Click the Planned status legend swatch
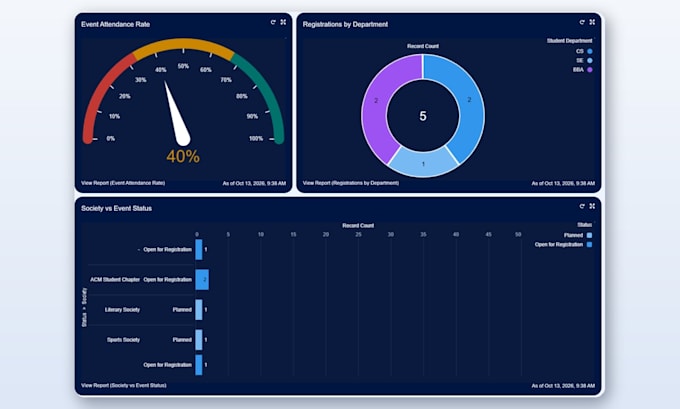Screen dimensions: 680x409 589,235
